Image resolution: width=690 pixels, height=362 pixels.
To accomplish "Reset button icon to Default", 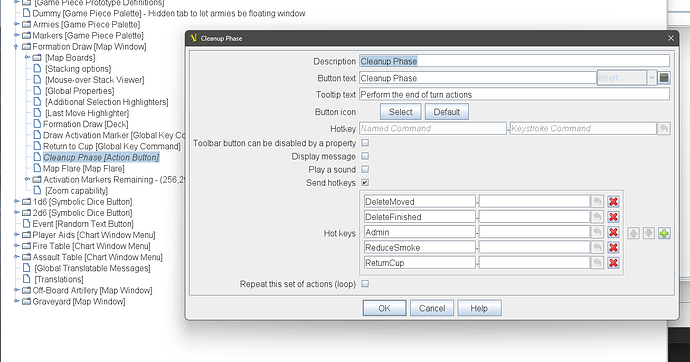I will 447,112.
